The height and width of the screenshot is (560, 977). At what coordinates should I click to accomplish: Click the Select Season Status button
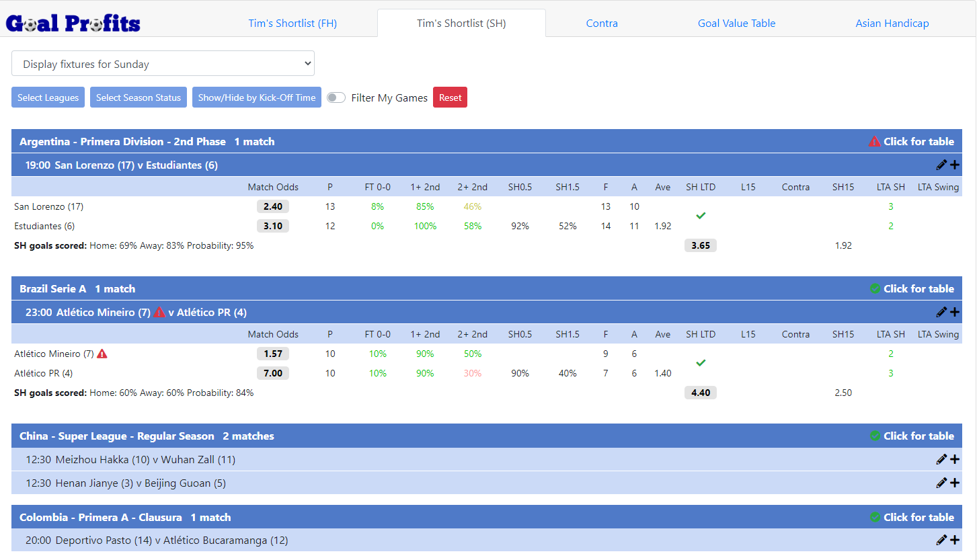[x=139, y=97]
